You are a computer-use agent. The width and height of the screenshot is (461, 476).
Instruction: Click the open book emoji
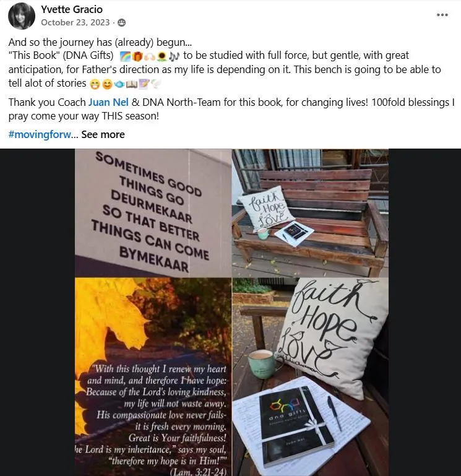[132, 84]
